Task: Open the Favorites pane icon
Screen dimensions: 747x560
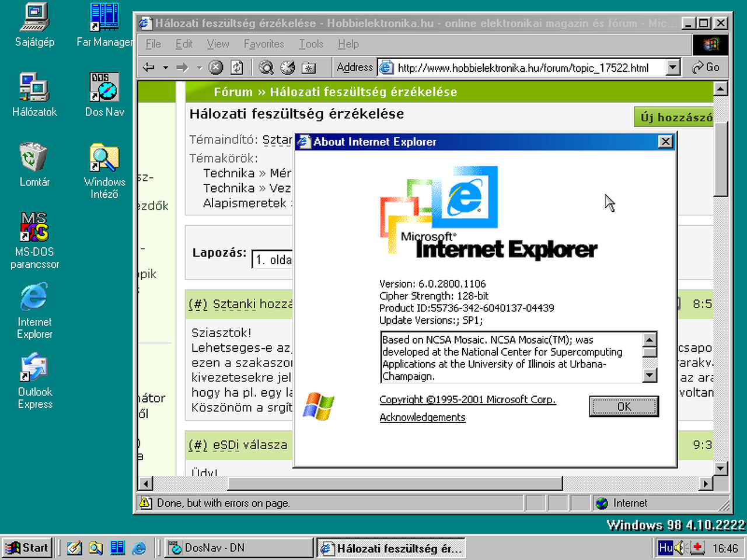Action: pyautogui.click(x=288, y=68)
